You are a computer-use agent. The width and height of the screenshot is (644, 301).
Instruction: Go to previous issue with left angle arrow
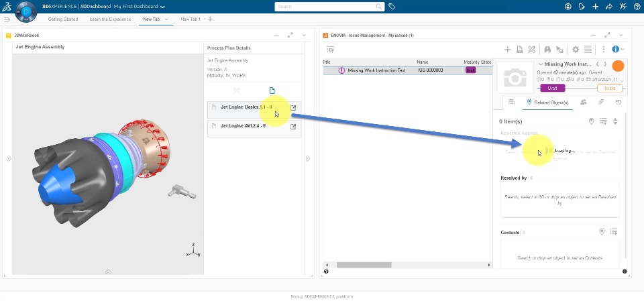click(598, 64)
